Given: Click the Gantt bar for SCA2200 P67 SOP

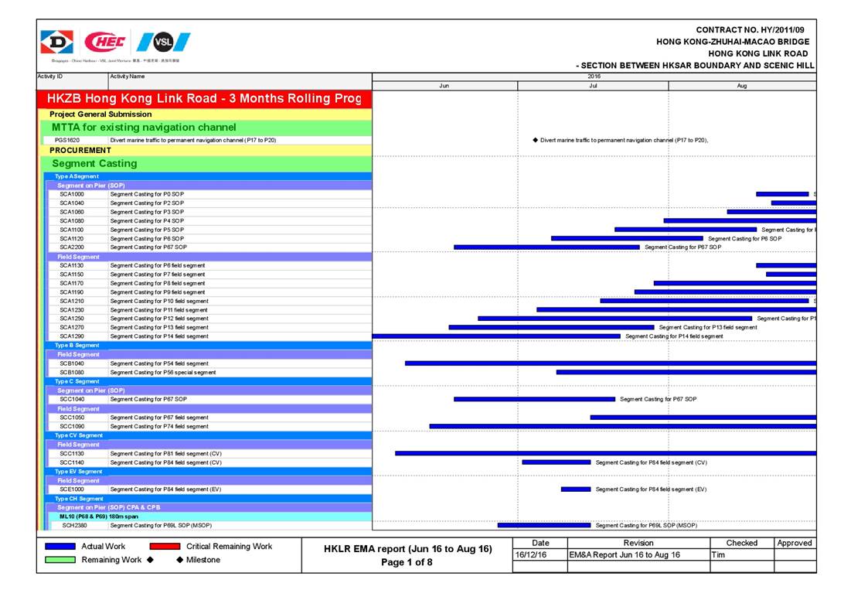Looking at the screenshot, I should tap(546, 247).
